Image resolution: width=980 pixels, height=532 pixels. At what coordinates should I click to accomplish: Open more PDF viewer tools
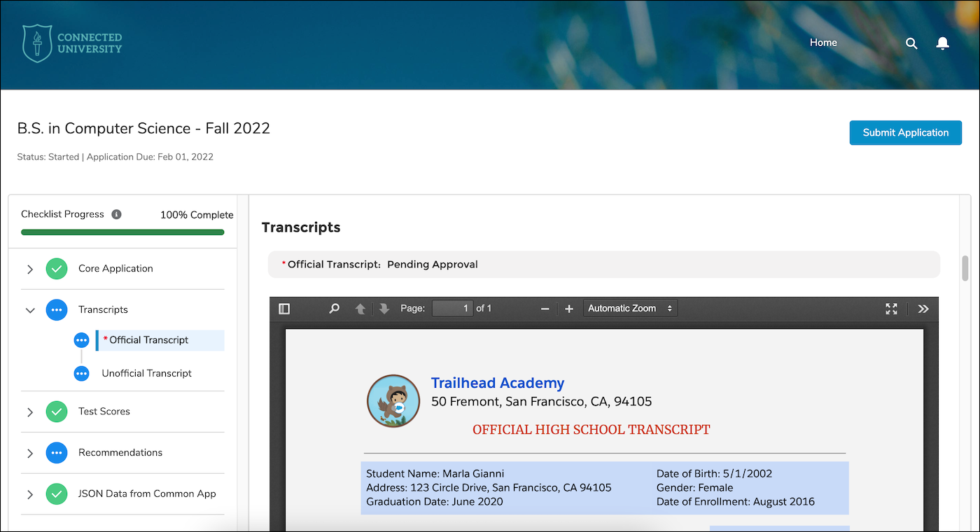click(x=923, y=308)
